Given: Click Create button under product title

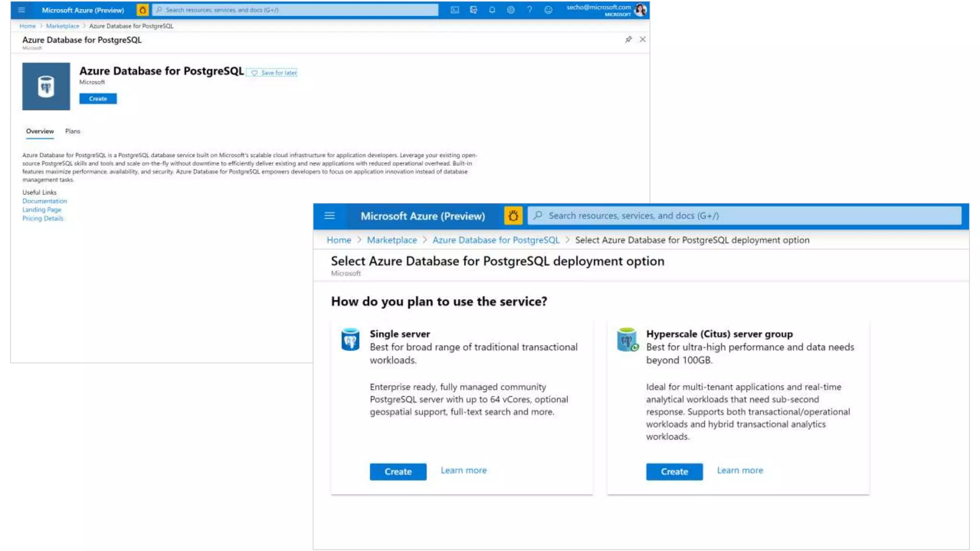Looking at the screenshot, I should click(x=98, y=99).
